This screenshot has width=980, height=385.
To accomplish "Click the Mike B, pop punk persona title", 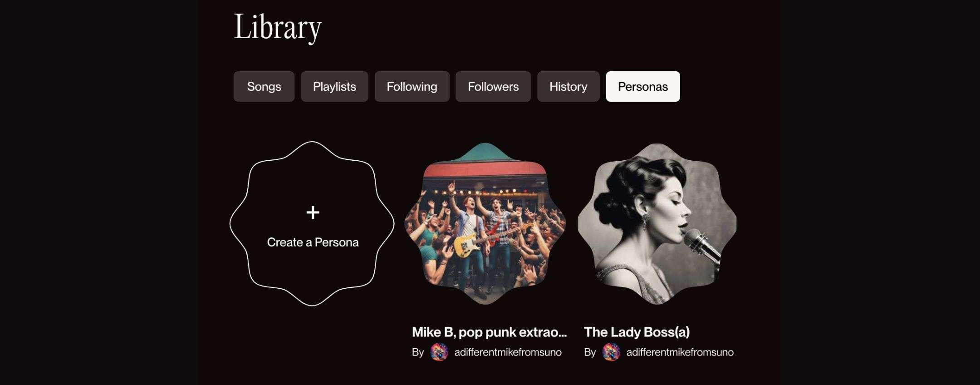I will (489, 332).
